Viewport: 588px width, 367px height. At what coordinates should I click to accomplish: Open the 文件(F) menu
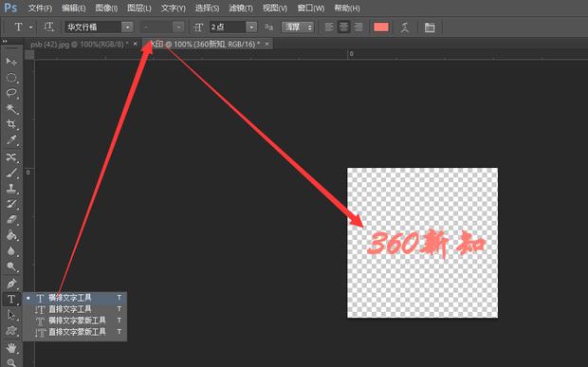point(40,8)
